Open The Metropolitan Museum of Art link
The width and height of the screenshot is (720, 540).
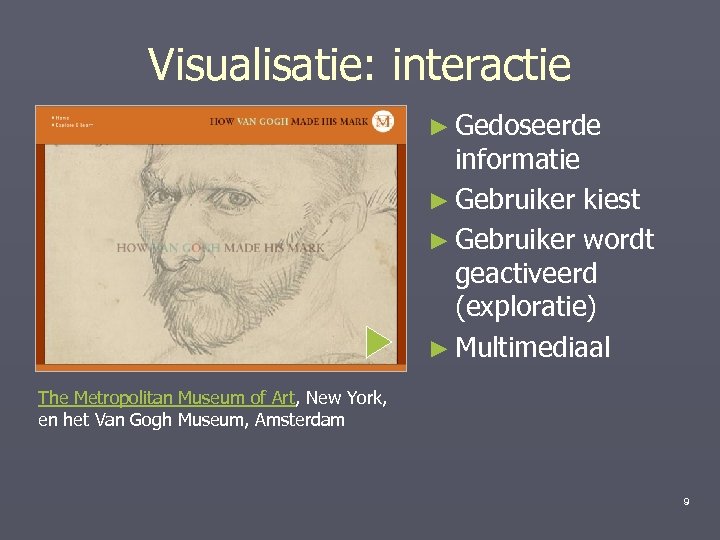tap(166, 398)
